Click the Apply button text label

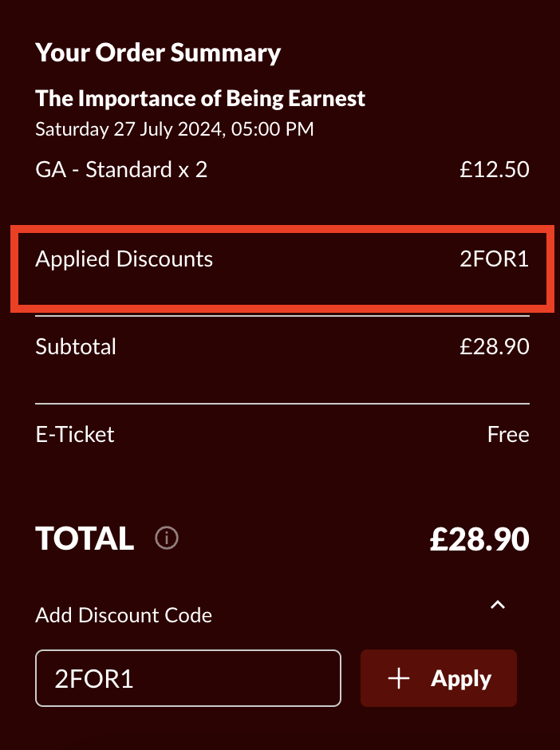tap(461, 679)
